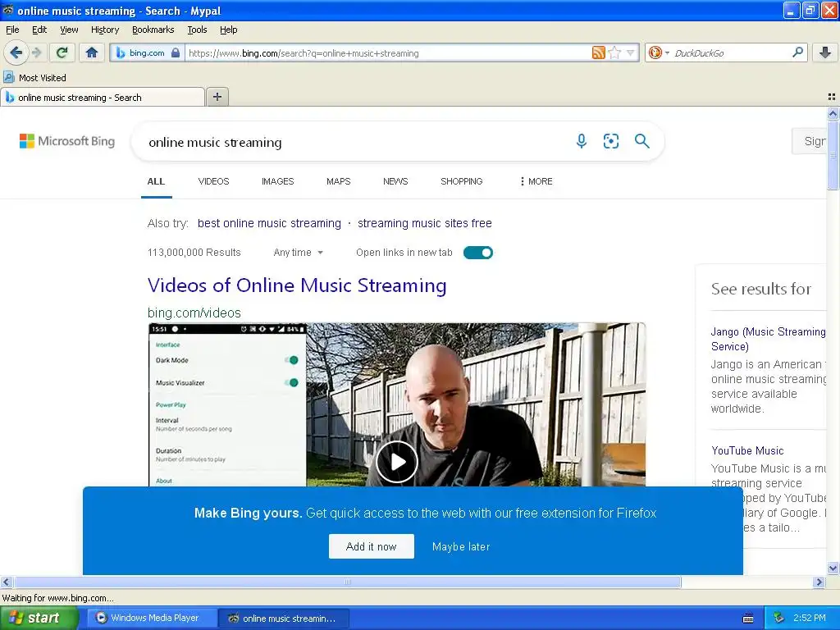Toggle Open links in new tab switch

[478, 253]
